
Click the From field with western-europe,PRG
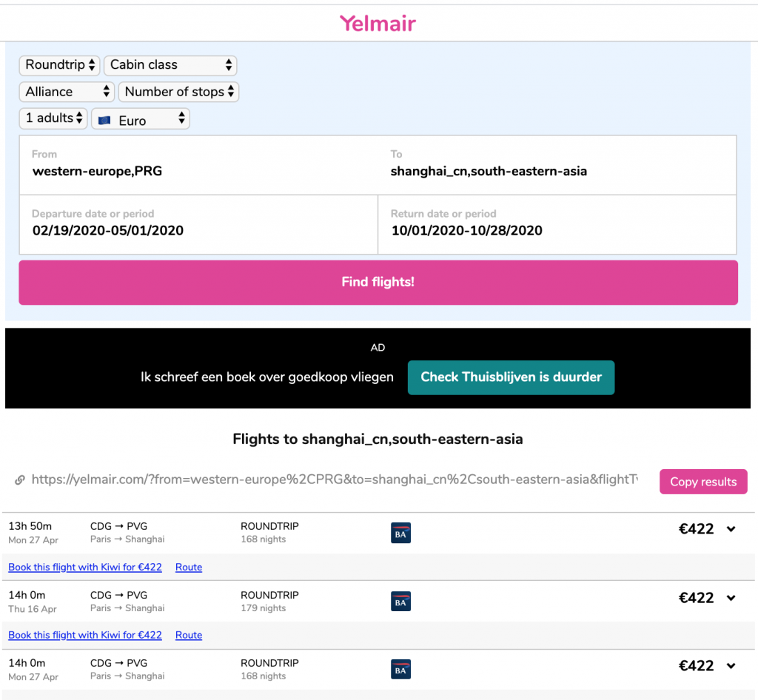(198, 165)
